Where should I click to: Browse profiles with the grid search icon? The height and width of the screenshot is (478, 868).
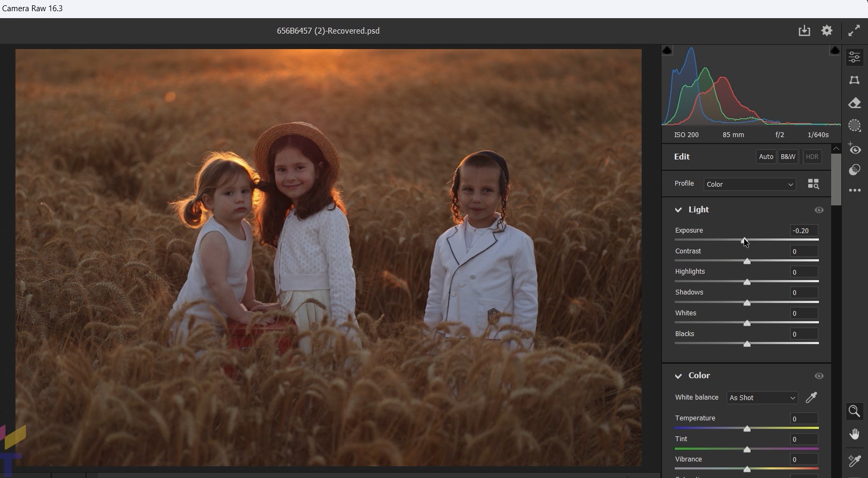tap(813, 184)
